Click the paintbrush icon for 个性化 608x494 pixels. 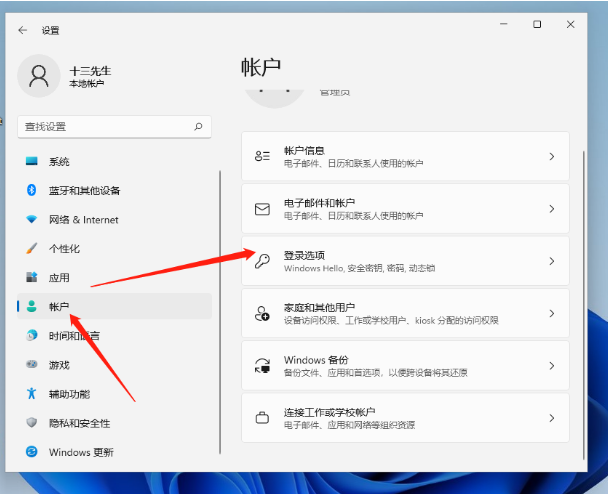pyautogui.click(x=31, y=248)
